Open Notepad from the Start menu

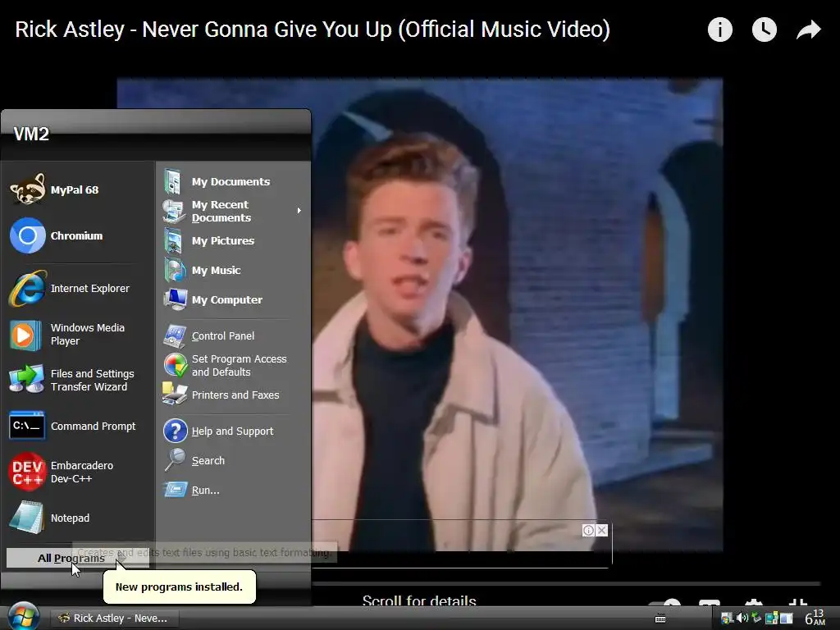click(x=78, y=518)
